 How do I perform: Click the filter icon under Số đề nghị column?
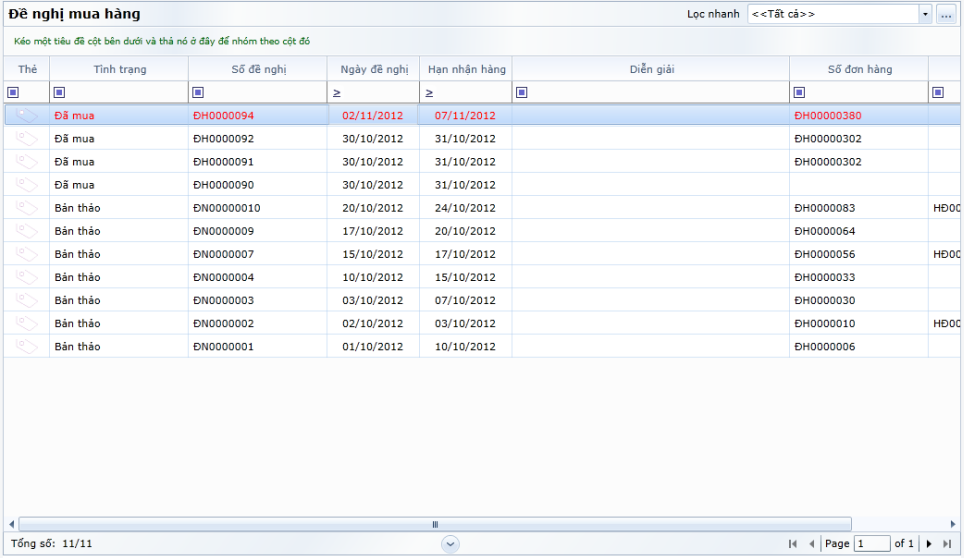point(198,93)
